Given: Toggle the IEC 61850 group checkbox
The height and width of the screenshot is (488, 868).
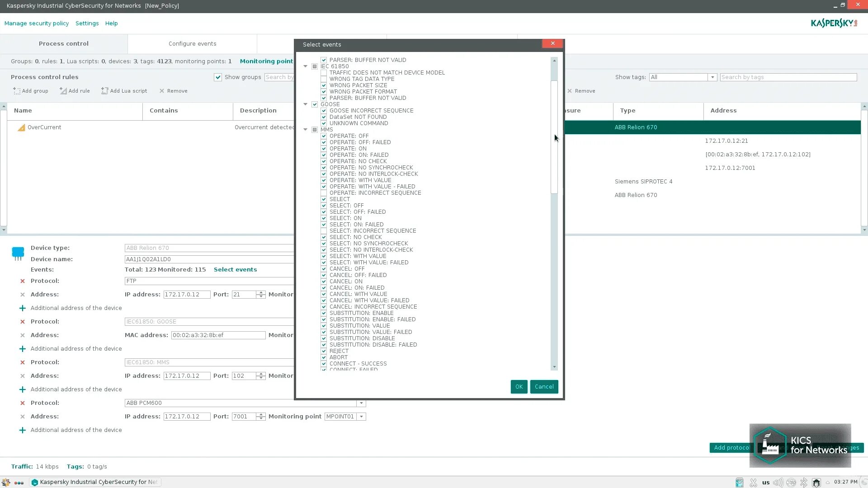Looking at the screenshot, I should [315, 66].
